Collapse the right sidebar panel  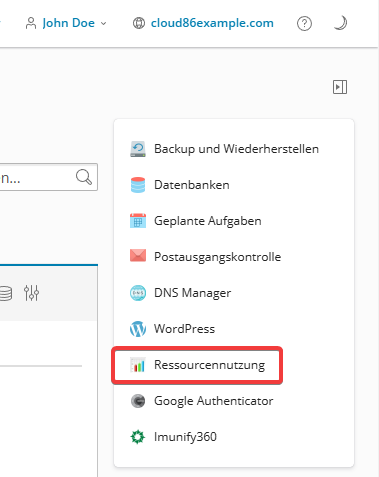[340, 87]
